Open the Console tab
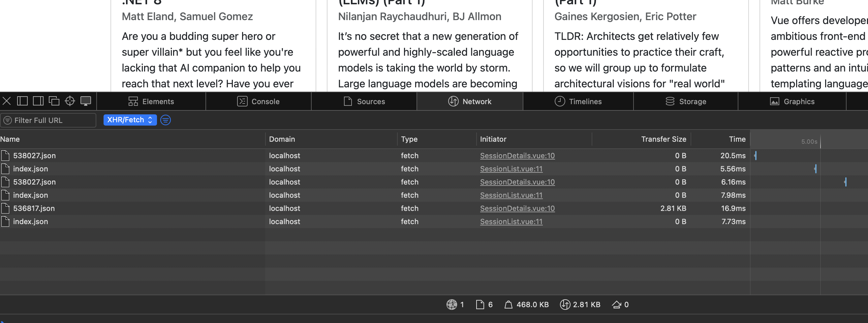Viewport: 868px width, 323px height. click(259, 102)
